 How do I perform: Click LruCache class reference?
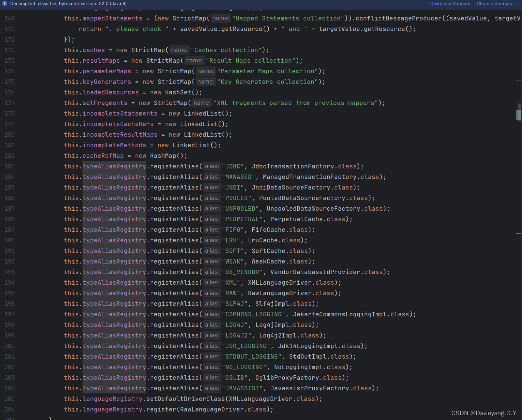263,240
